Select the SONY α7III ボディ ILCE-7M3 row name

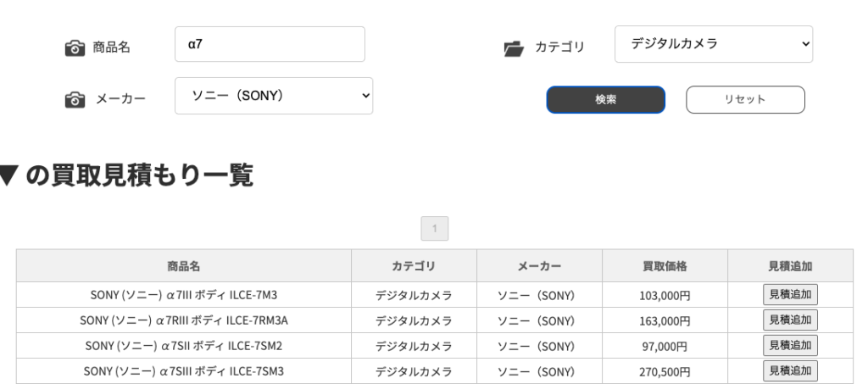(x=184, y=296)
